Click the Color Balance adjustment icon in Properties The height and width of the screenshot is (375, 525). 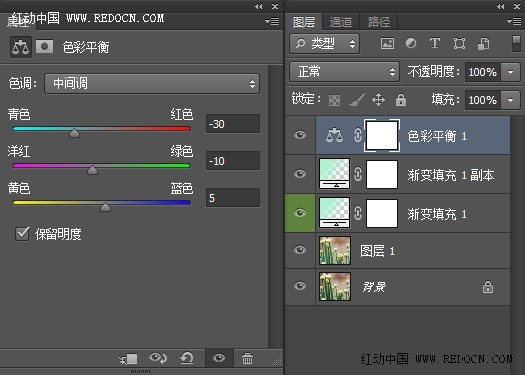point(21,47)
